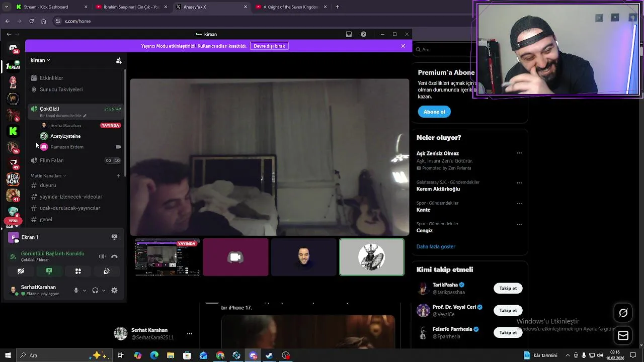
Task: Click Daha fazla göster link
Action: coord(436,247)
